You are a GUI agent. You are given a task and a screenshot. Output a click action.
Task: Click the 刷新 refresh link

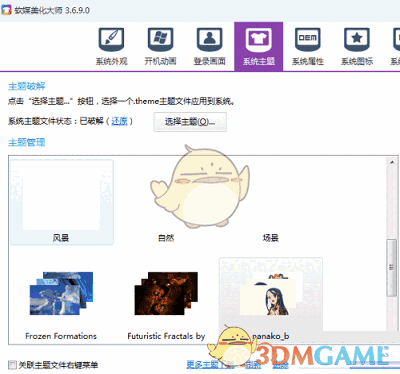(x=253, y=365)
